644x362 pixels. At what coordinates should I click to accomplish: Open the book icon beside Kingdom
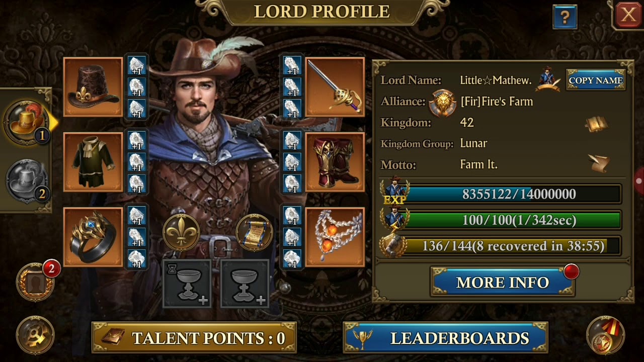coord(597,123)
